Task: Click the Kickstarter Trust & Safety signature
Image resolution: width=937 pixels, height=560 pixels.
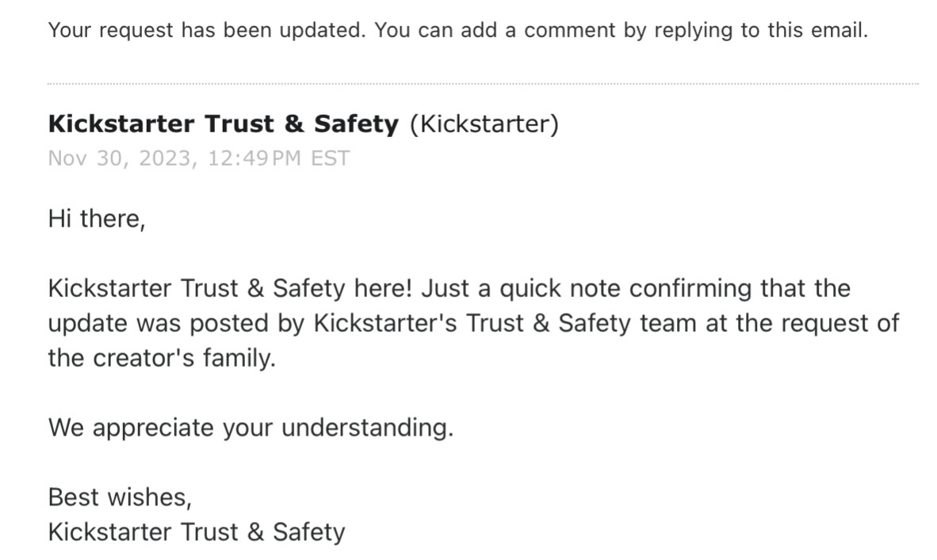Action: pos(197,531)
